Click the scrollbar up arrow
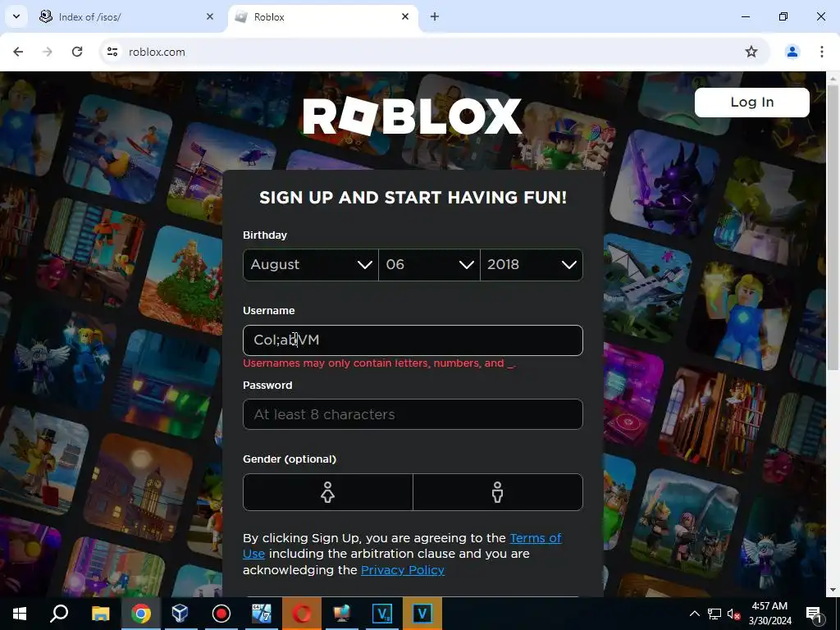Image resolution: width=840 pixels, height=630 pixels. [x=833, y=78]
